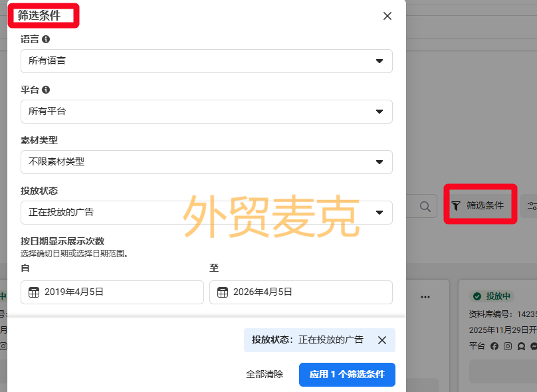Open the 正在投放的广告 status dropdown
The image size is (537, 392).
point(206,213)
